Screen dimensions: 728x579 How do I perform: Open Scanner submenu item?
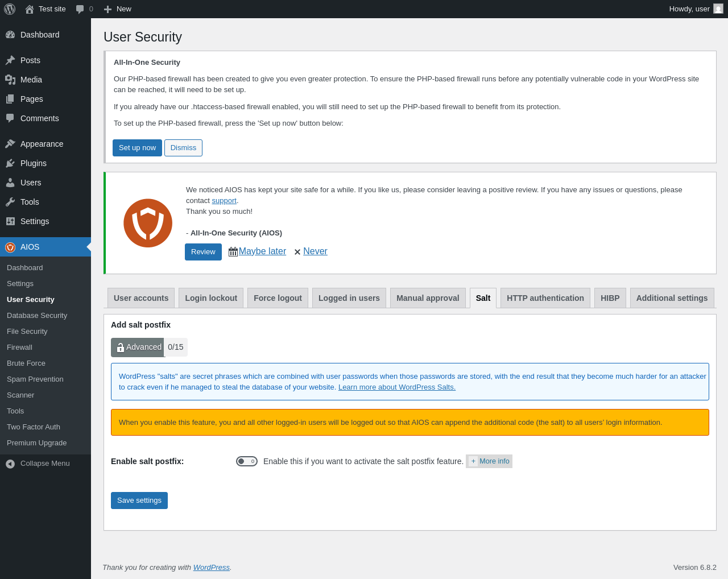(45, 395)
